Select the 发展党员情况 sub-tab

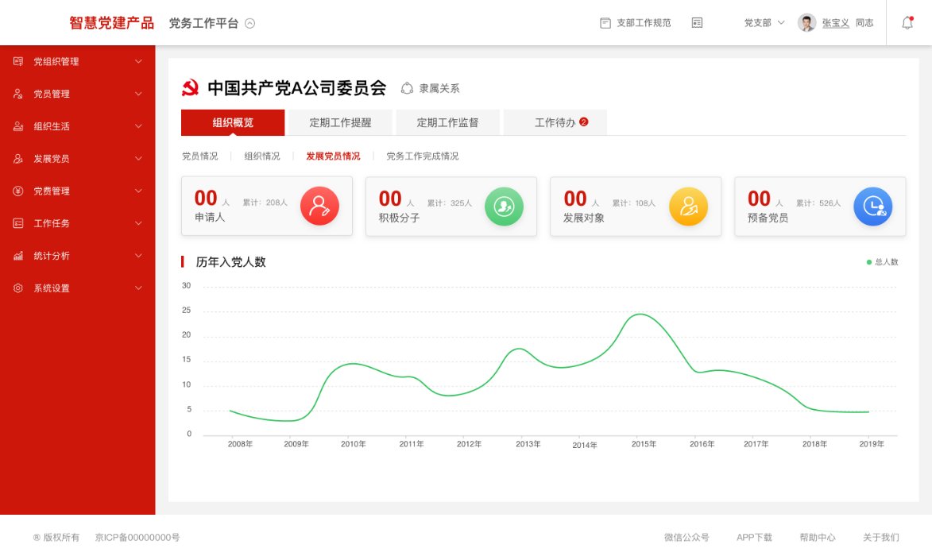pyautogui.click(x=333, y=156)
